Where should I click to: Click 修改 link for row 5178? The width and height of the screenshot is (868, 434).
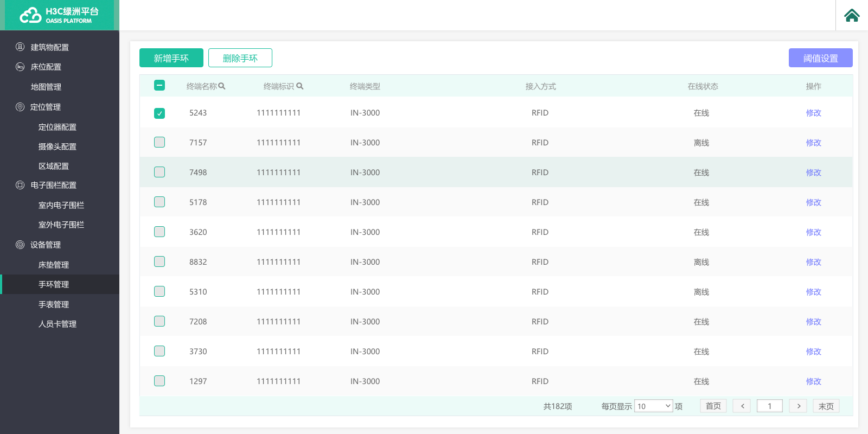point(814,202)
